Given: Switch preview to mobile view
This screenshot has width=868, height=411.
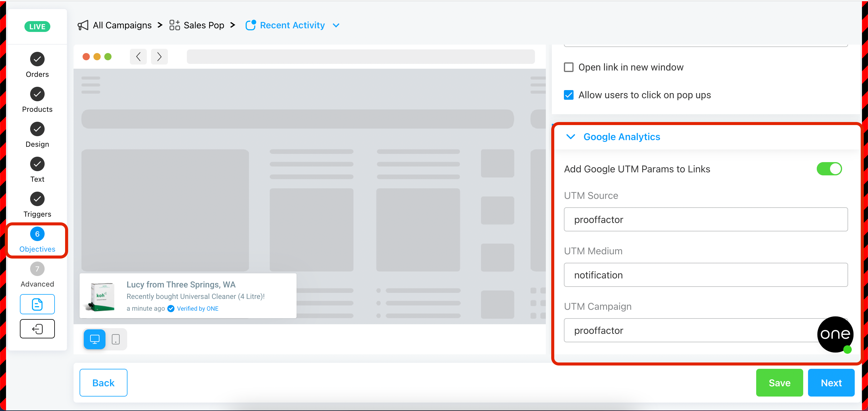Looking at the screenshot, I should (115, 339).
